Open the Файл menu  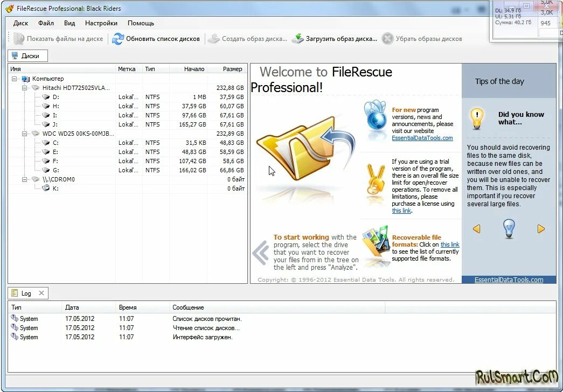tap(46, 23)
